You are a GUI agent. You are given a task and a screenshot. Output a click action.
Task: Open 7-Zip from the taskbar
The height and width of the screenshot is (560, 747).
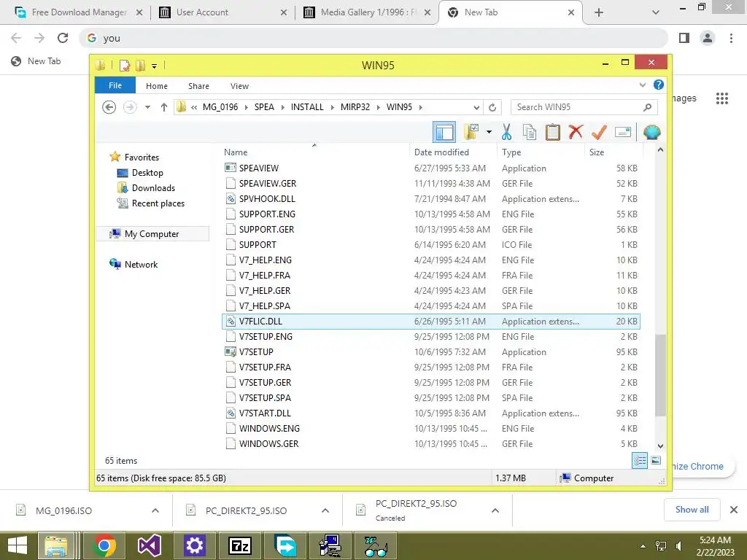pos(239,545)
